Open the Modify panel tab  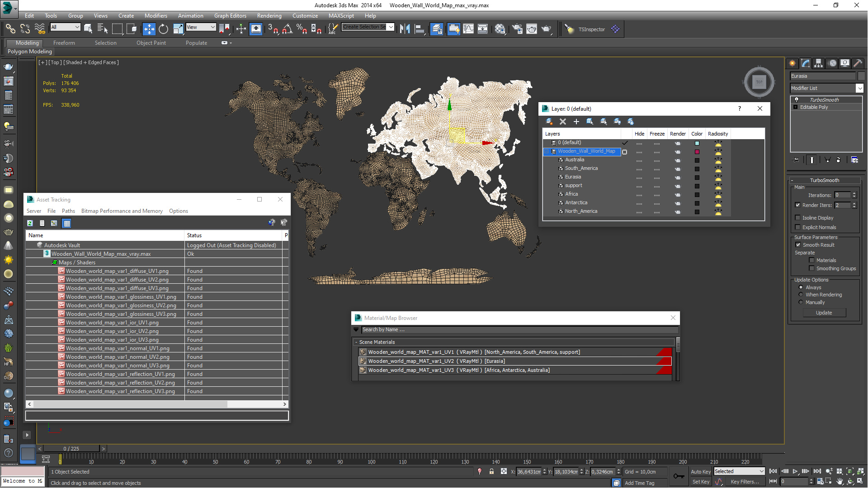pos(806,63)
